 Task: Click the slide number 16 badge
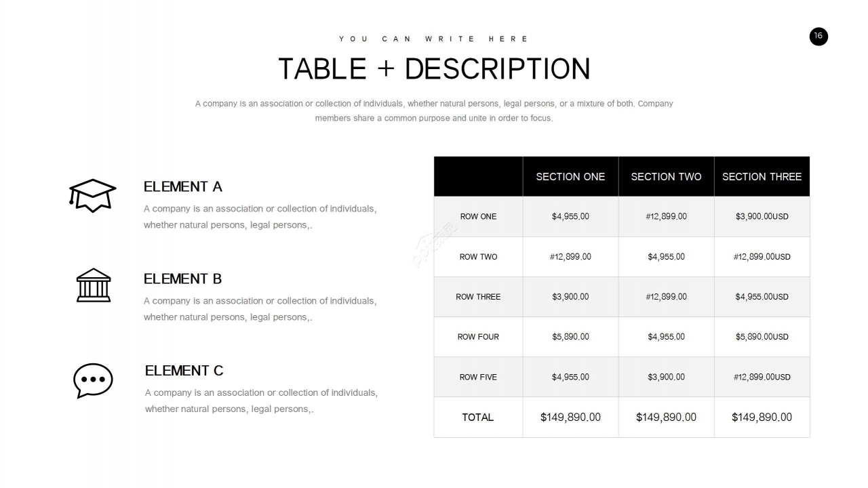pyautogui.click(x=818, y=37)
